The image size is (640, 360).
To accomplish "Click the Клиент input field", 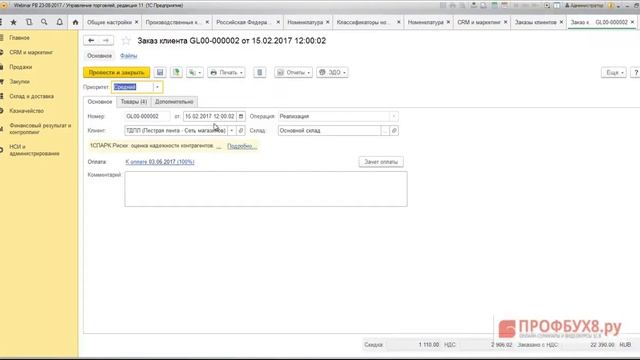I will 176,131.
